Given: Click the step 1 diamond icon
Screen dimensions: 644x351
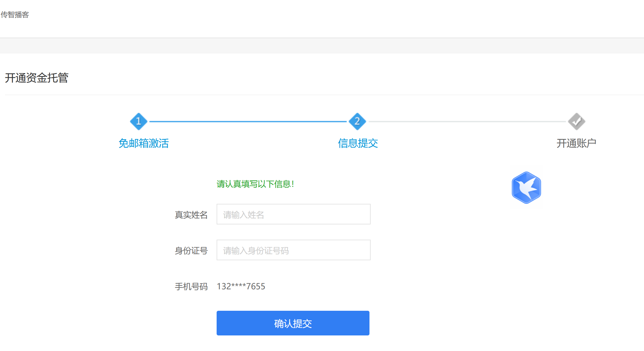Looking at the screenshot, I should (138, 121).
